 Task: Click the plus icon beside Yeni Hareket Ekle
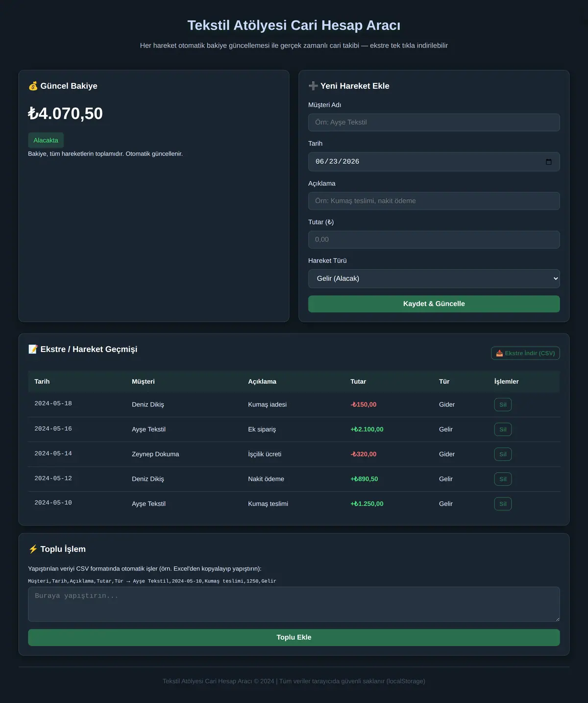(x=313, y=86)
